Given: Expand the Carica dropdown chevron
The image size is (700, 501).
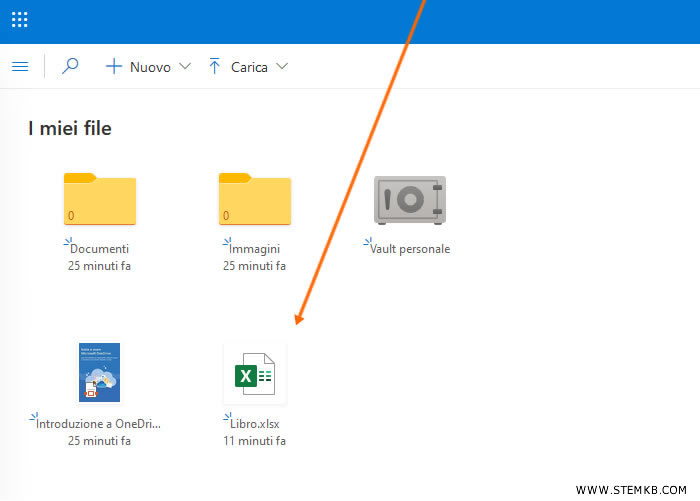Looking at the screenshot, I should 281,67.
